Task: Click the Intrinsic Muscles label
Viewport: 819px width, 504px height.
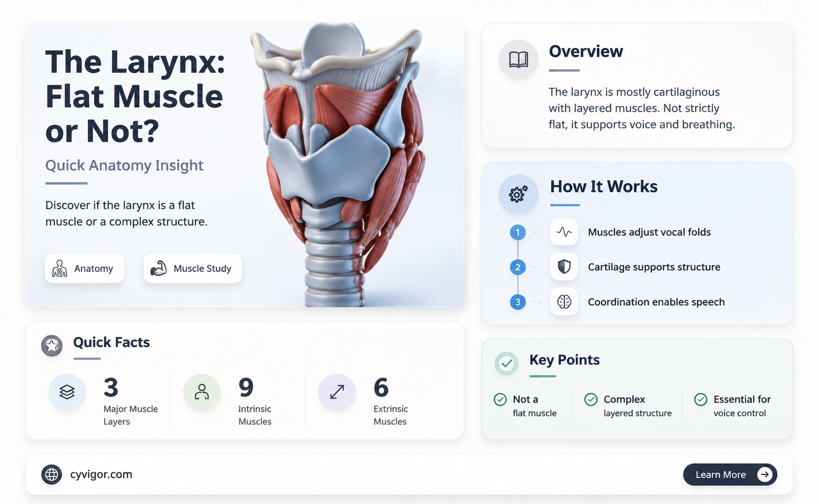Action: click(x=255, y=415)
